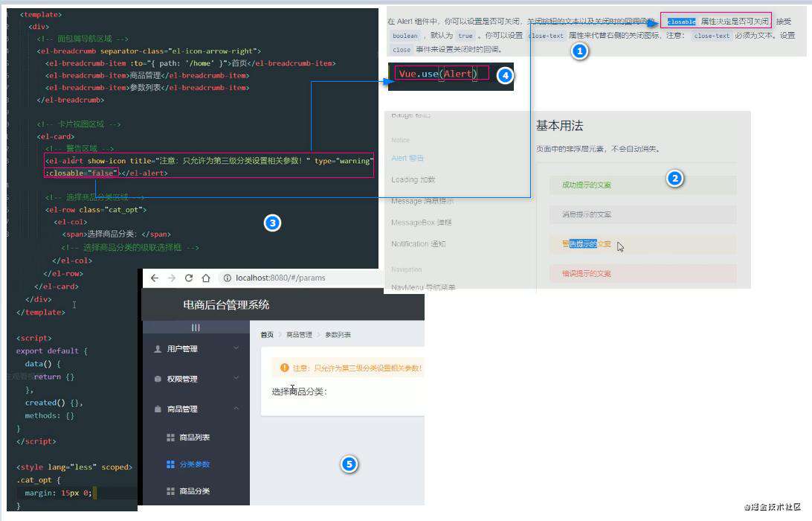Click the 商品管理 bag icon

coord(158,409)
